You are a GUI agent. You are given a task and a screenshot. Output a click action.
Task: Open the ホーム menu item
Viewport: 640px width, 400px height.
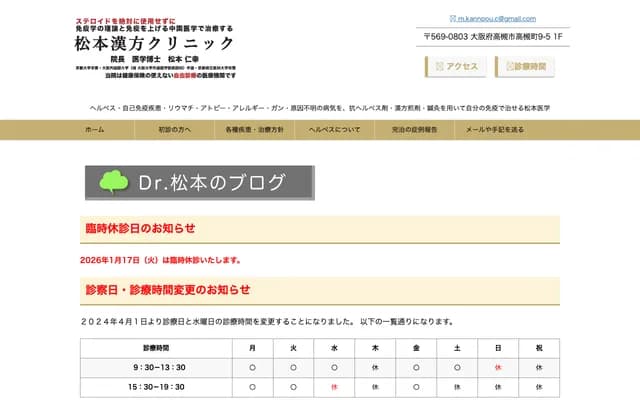[x=95, y=130]
